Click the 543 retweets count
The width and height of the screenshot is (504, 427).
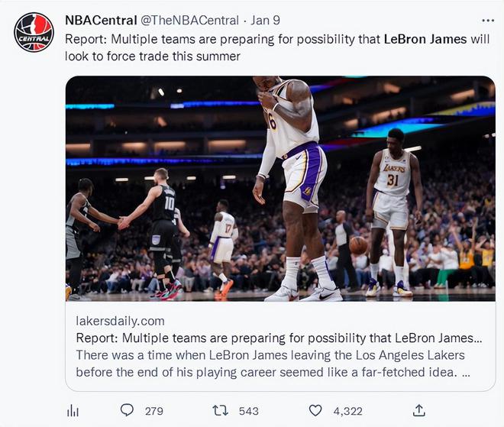coord(248,411)
